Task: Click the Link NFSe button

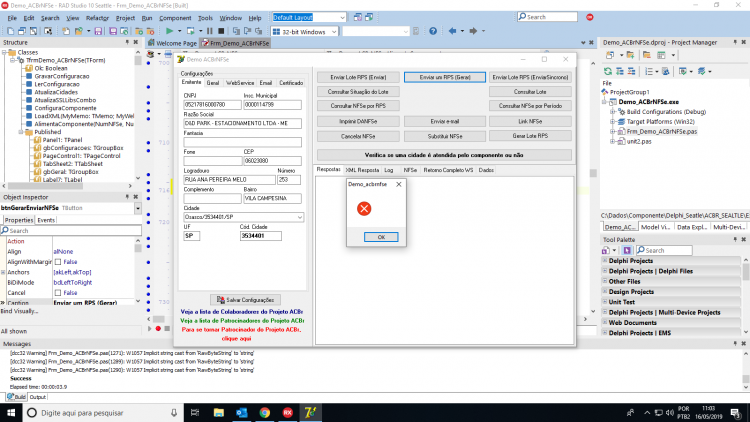Action: pyautogui.click(x=530, y=122)
